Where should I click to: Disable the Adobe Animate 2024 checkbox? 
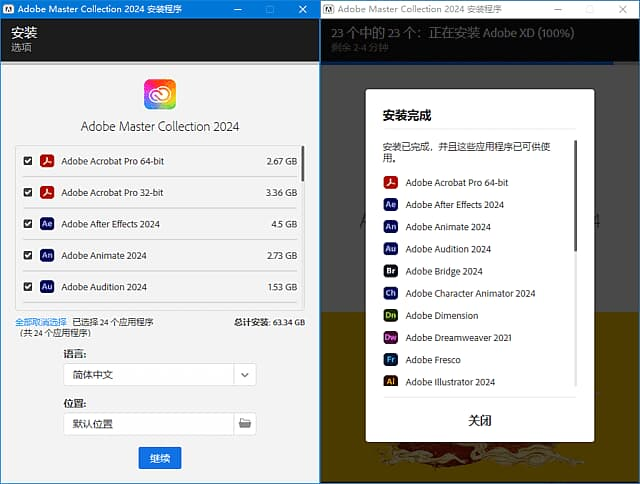28,256
